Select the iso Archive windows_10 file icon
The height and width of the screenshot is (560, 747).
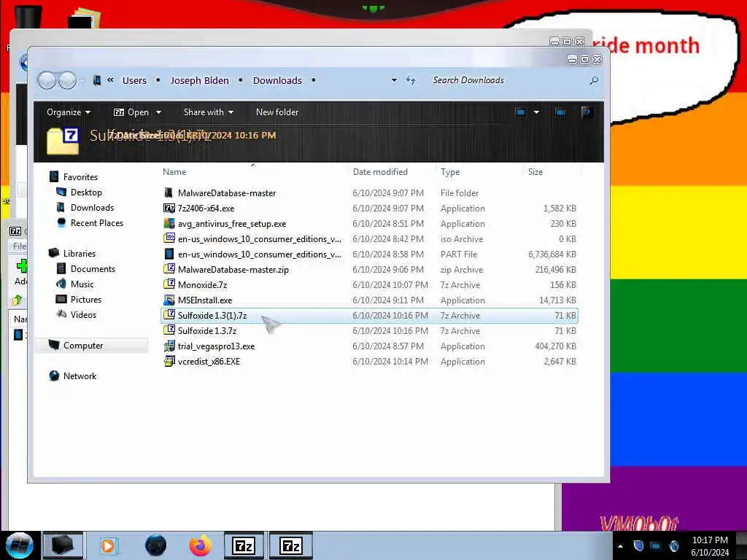coord(169,238)
